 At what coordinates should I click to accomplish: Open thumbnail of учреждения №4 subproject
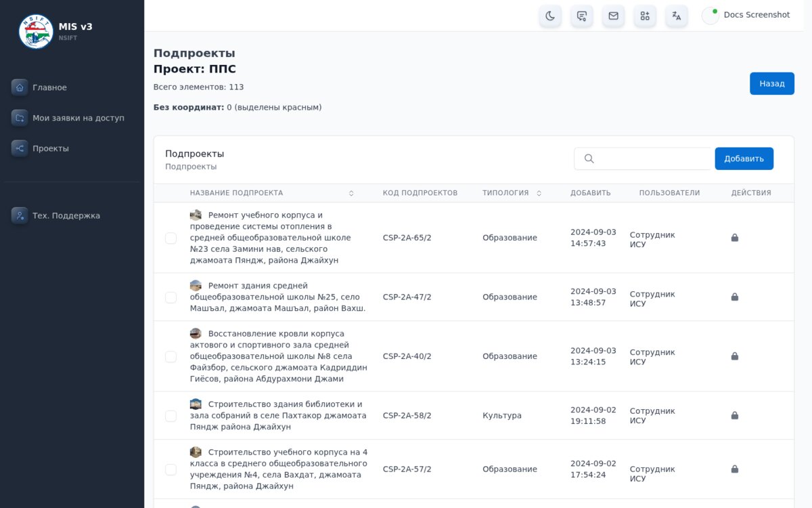tap(196, 452)
